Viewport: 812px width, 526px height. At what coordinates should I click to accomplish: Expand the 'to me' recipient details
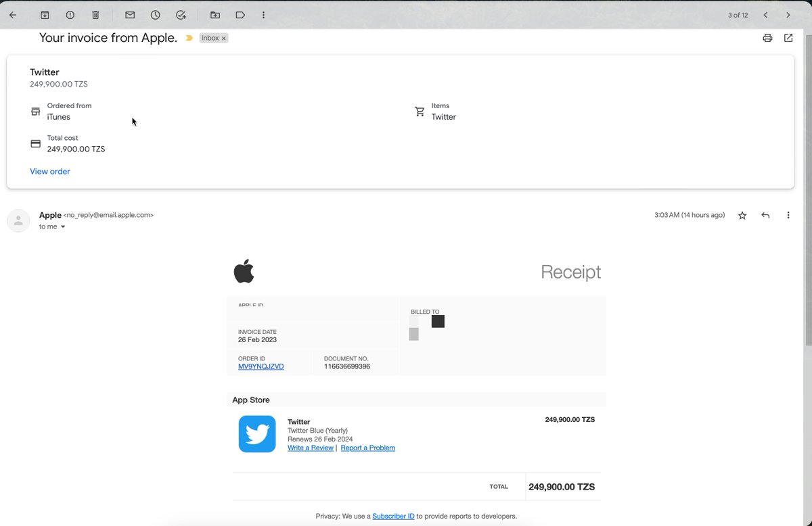(52, 226)
